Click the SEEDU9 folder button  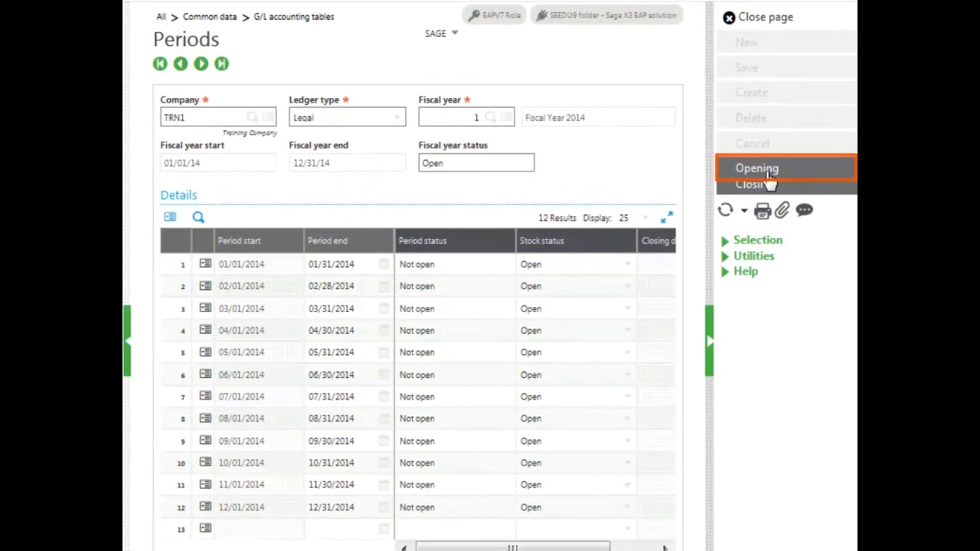pos(606,15)
